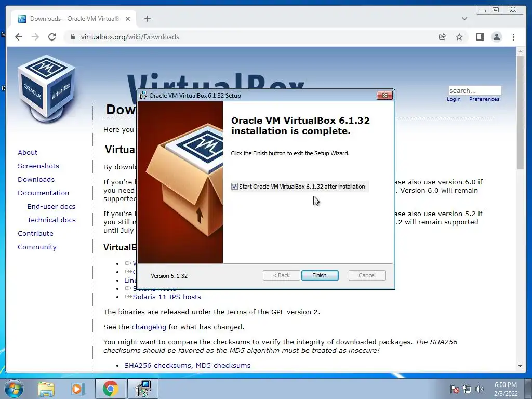532x399 pixels.
Task: Open Documentation in the sidebar
Action: [x=44, y=193]
